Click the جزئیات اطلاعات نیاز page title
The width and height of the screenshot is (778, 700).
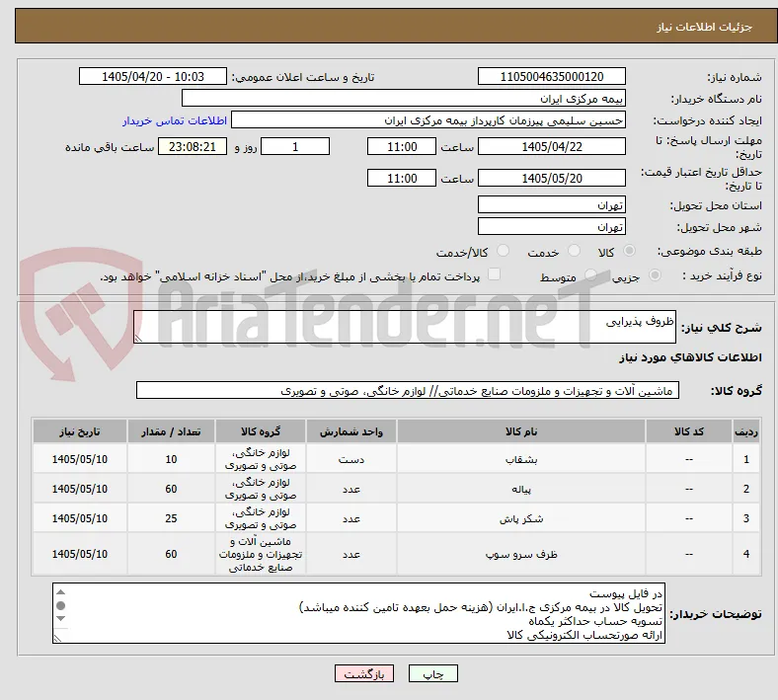(x=705, y=27)
